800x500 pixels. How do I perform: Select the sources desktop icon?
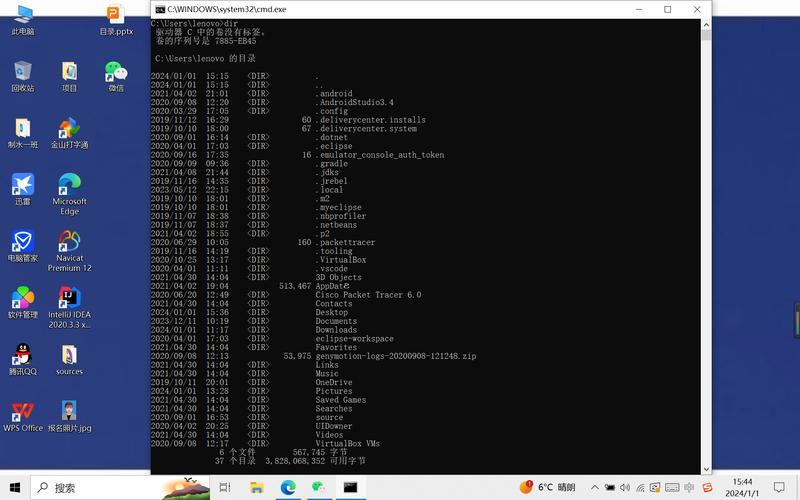pos(69,360)
